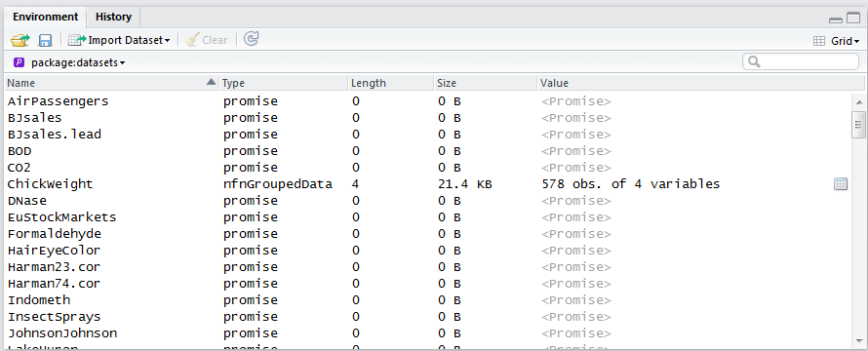Focus the environment search box
The image size is (868, 351).
pos(801,61)
